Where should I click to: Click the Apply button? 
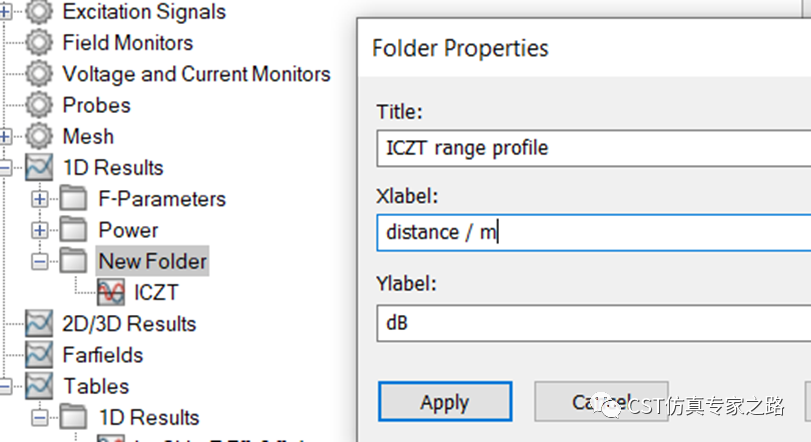point(445,402)
